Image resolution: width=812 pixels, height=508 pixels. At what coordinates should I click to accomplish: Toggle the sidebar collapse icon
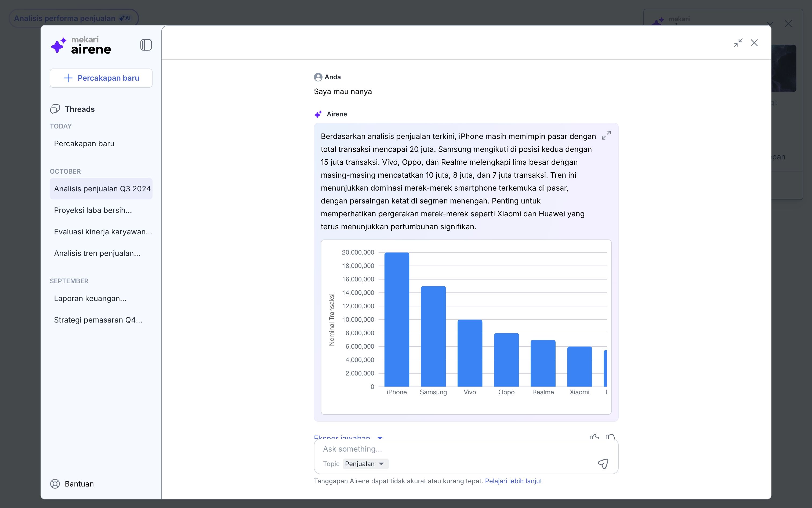point(146,45)
